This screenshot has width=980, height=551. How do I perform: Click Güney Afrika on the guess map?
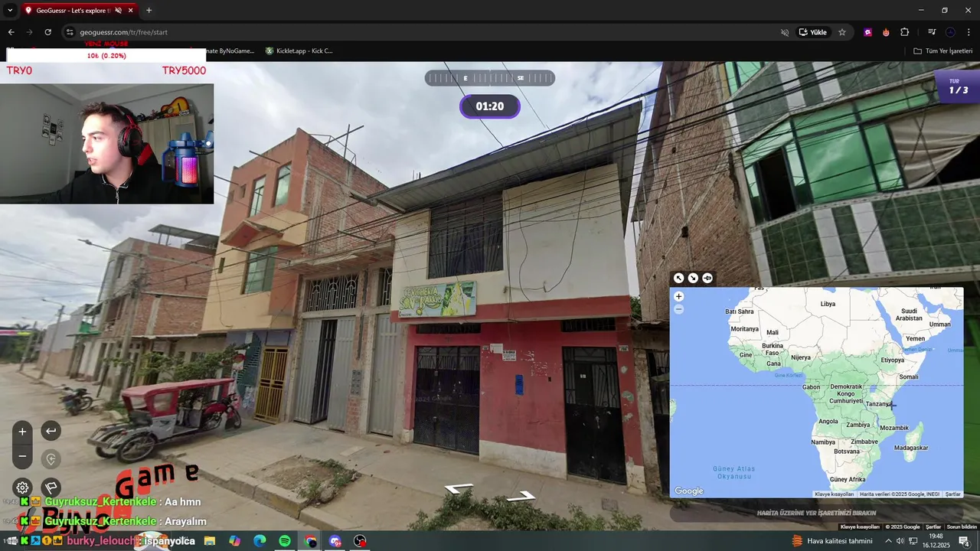tap(847, 479)
